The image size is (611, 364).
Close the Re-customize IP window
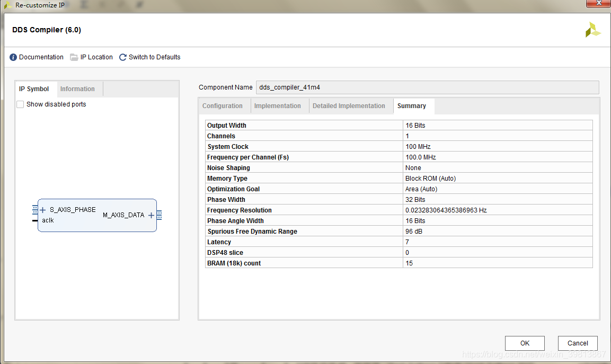(598, 3)
